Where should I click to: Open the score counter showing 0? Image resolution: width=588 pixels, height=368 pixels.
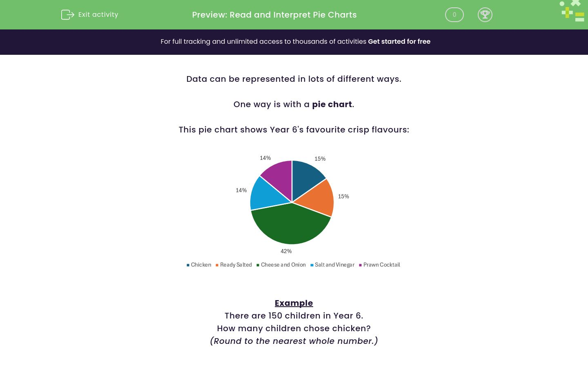click(x=454, y=15)
